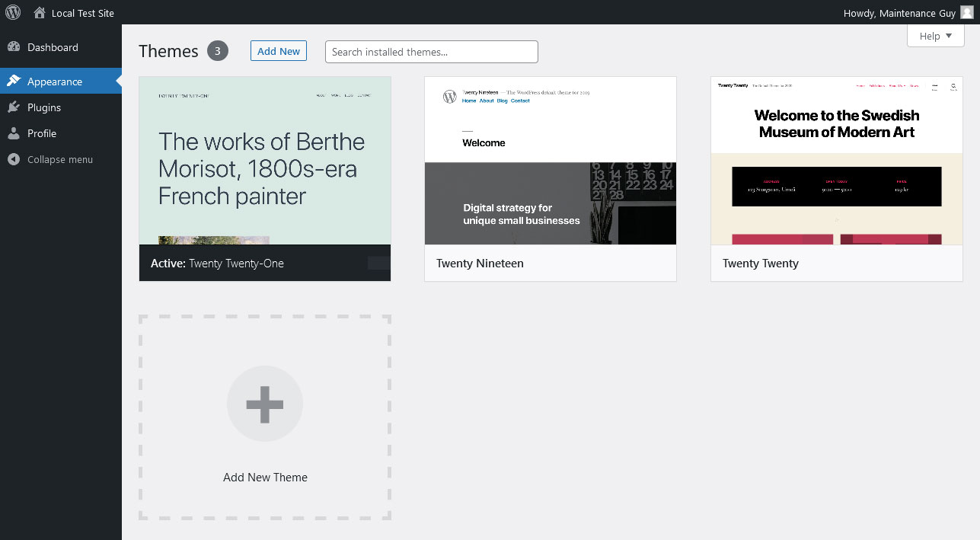Click the Active: Twenty Twenty-One label
Image resolution: width=980 pixels, height=540 pixels.
coord(217,264)
